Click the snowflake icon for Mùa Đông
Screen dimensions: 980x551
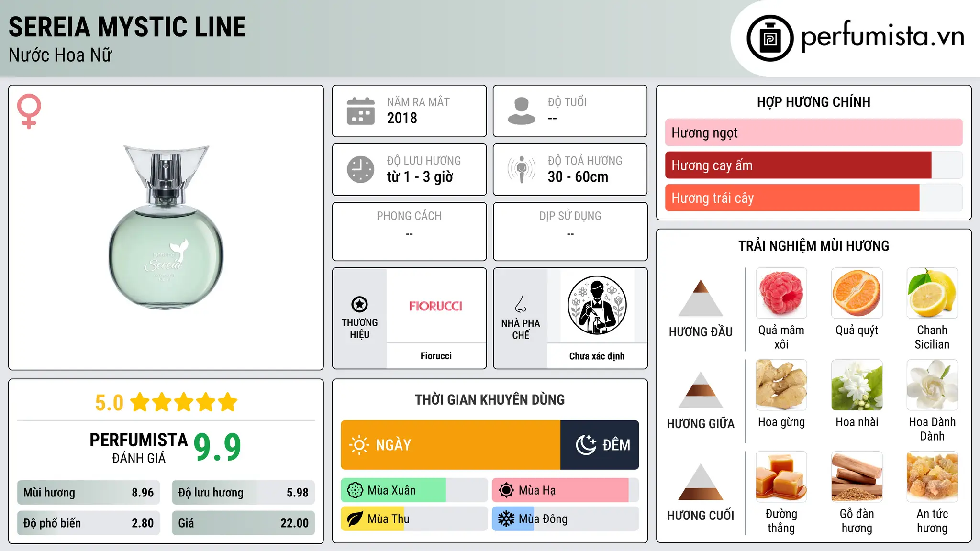coord(506,519)
